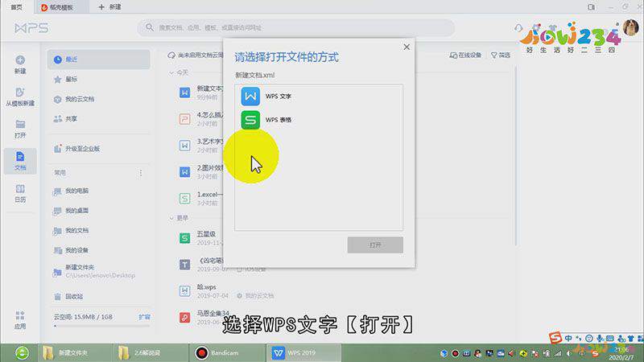Select the WPS 表格 icon in dialog
Image resolution: width=644 pixels, height=362 pixels.
pyautogui.click(x=250, y=120)
